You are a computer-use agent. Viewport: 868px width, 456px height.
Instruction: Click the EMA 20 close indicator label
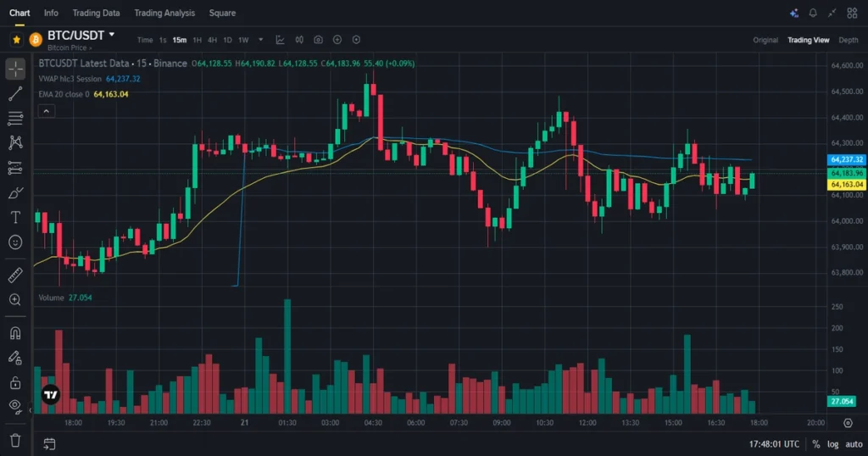pos(64,94)
